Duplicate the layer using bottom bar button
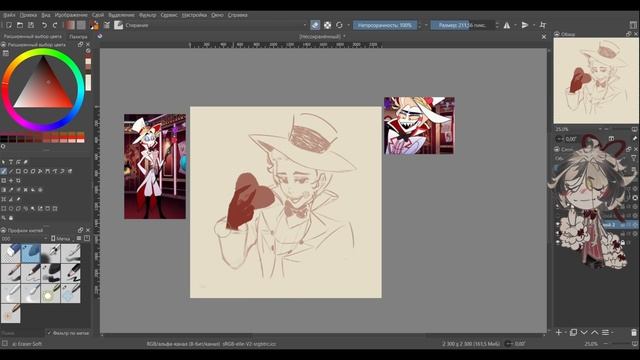This screenshot has height=360, width=640. 573,333
